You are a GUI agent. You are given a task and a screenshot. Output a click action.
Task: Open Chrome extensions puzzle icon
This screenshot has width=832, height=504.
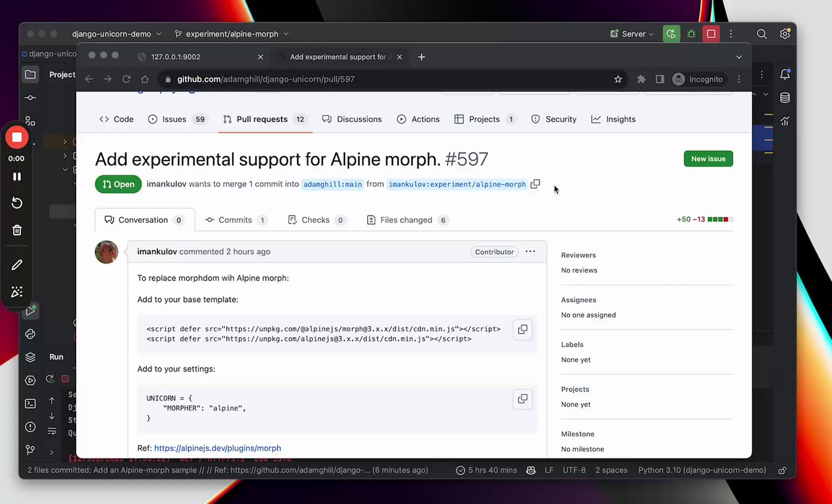point(642,79)
